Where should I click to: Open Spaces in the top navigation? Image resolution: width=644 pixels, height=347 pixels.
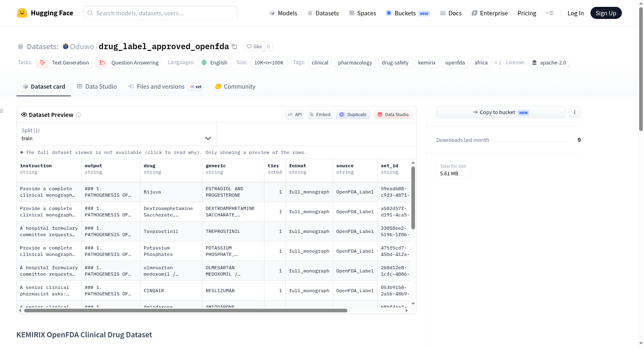tap(362, 13)
